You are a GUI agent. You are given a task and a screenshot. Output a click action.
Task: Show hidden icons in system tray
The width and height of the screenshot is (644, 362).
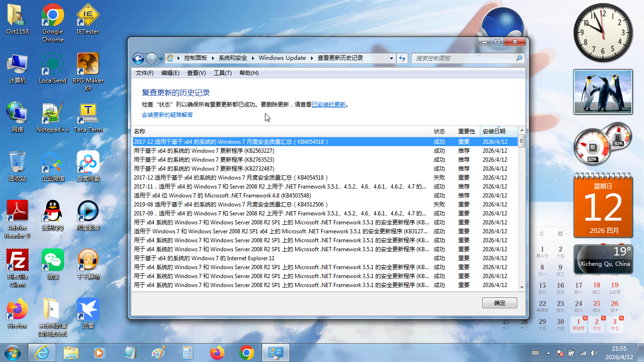548,353
